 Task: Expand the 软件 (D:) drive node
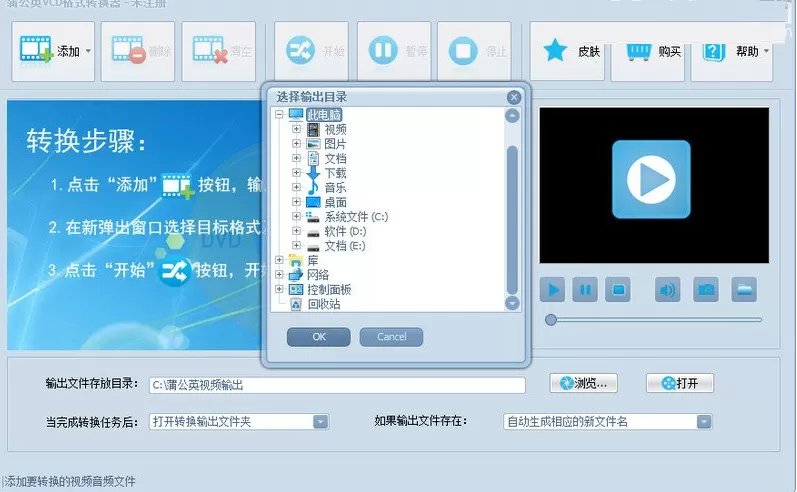[296, 231]
